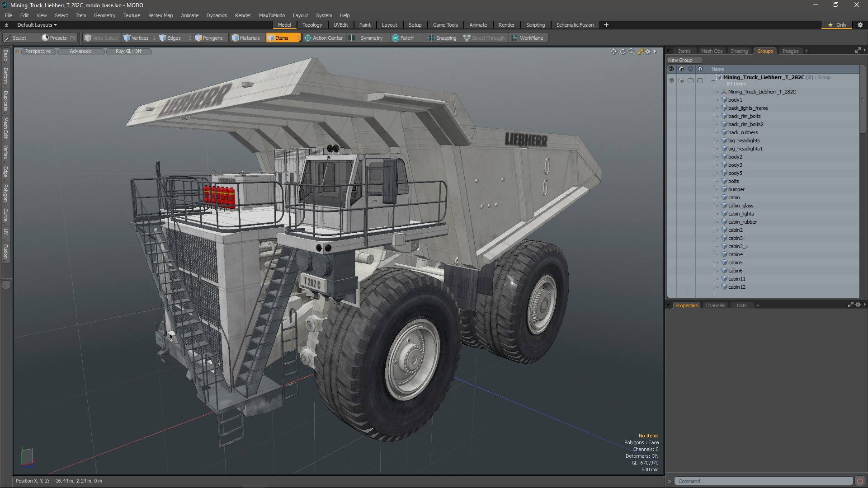Viewport: 868px width, 488px height.
Task: Switch to Materials selection mode
Action: pos(246,38)
